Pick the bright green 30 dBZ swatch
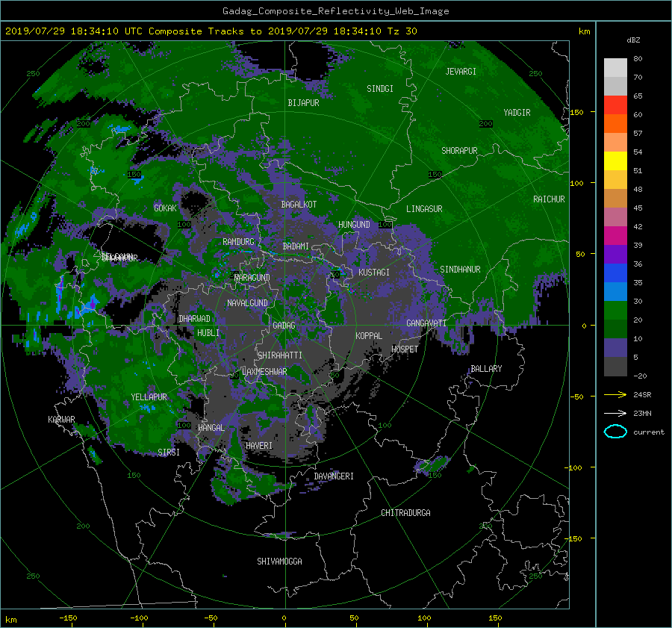 pos(615,311)
